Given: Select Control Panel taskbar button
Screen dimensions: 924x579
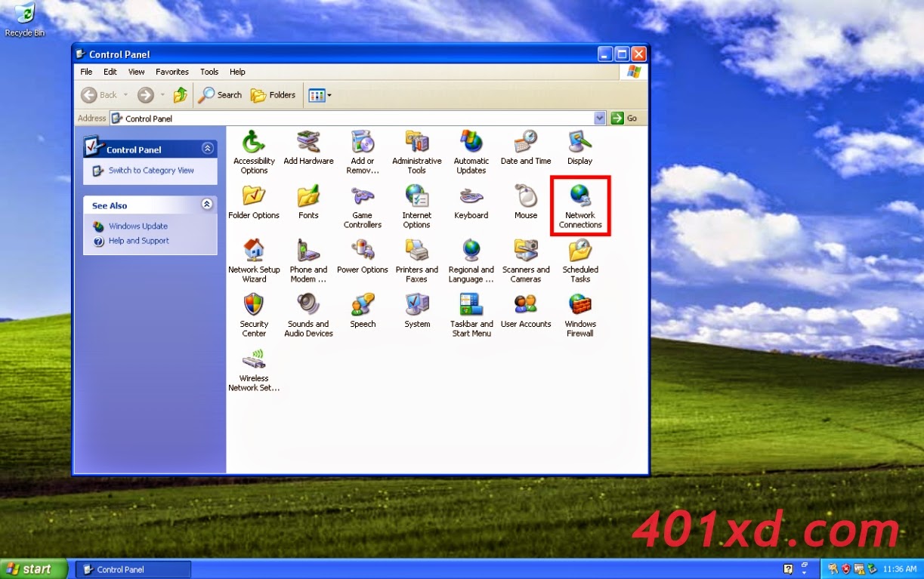Looking at the screenshot, I should (133, 569).
